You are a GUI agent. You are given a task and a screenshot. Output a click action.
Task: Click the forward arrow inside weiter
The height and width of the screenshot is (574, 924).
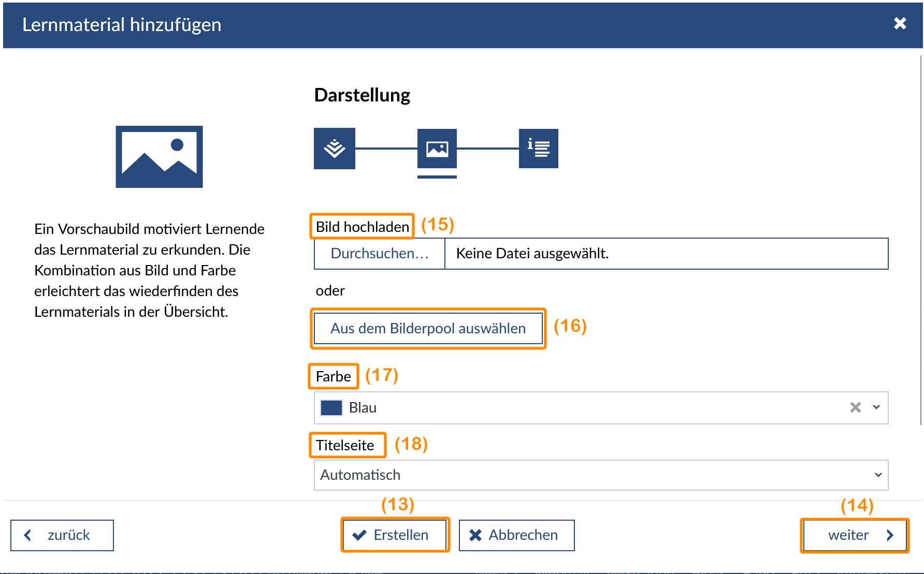[890, 535]
